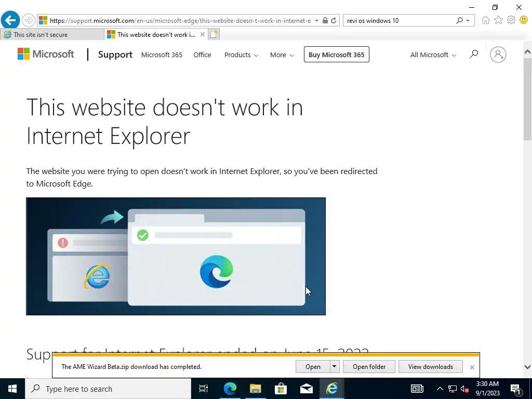Select the 'This website doesn't work i...' tab
This screenshot has width=532, height=399.
(156, 35)
